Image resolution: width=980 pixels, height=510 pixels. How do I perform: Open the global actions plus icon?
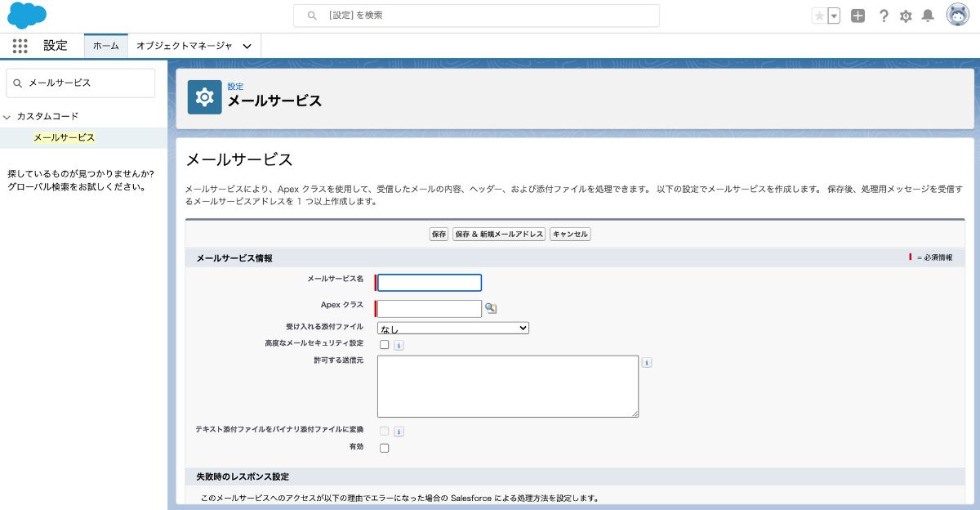coord(857,16)
